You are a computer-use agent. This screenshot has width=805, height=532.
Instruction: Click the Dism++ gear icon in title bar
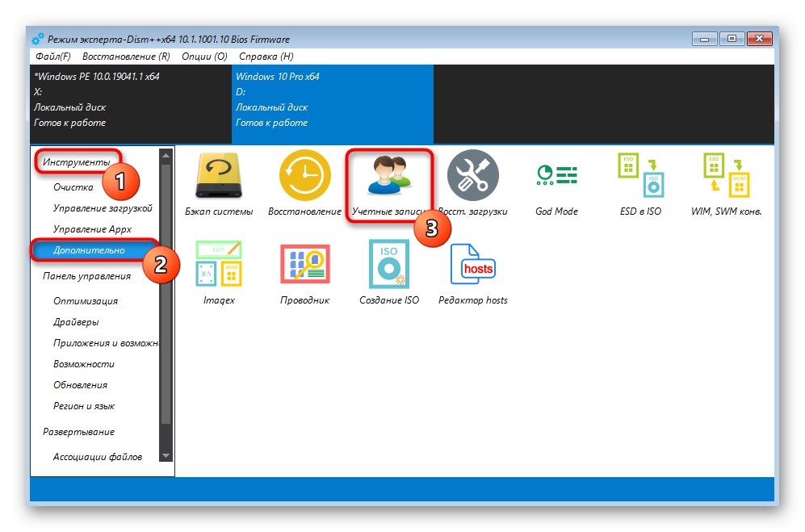[x=37, y=39]
